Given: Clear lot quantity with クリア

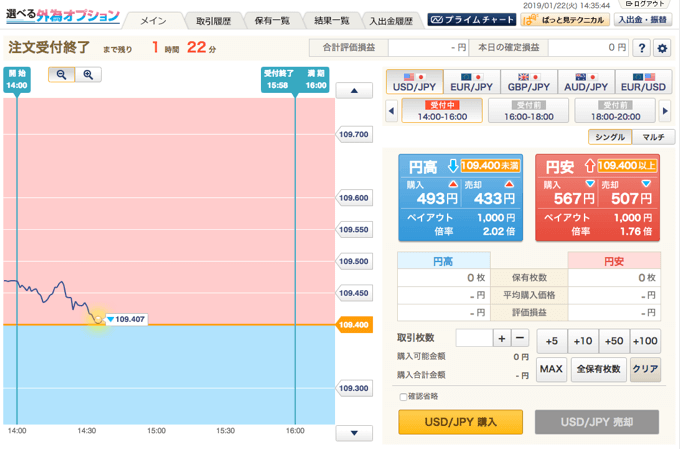Looking at the screenshot, I should coord(645,369).
